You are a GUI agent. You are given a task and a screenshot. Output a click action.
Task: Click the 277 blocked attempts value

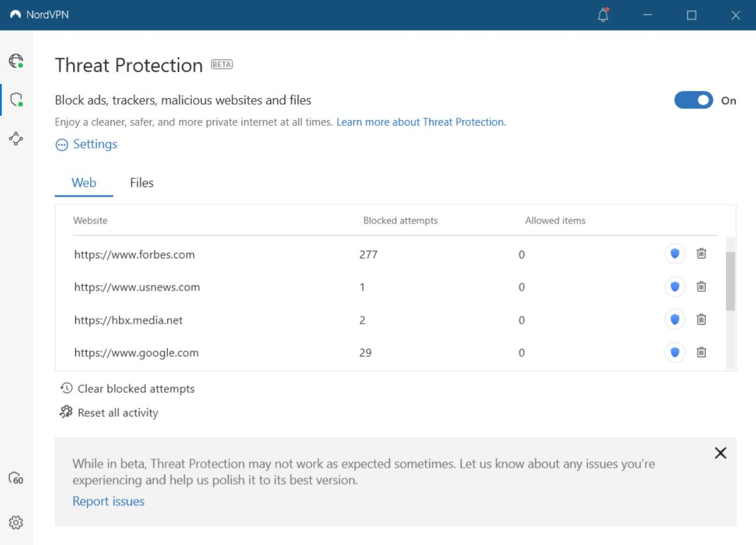coord(368,255)
